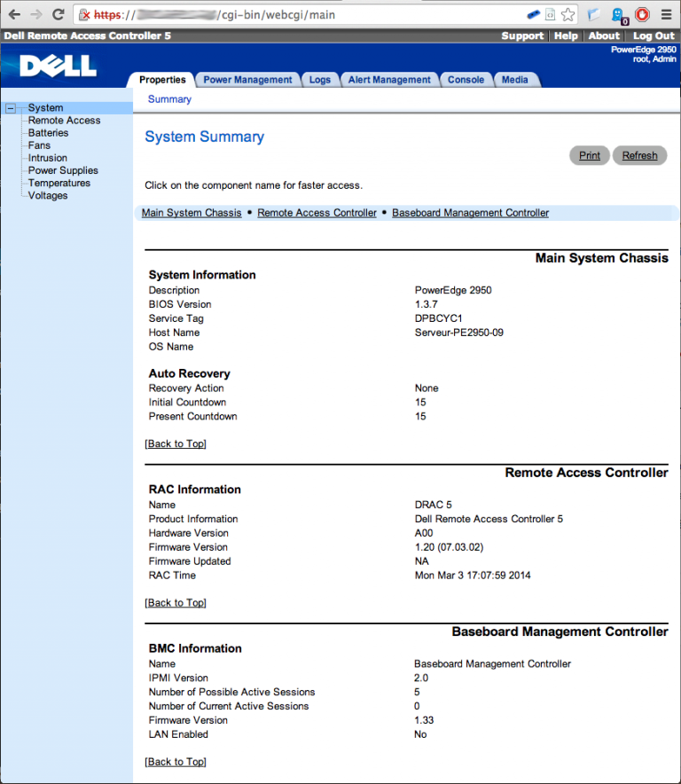Collapse the System tree node
Viewport: 681px width, 784px height.
[x=10, y=108]
